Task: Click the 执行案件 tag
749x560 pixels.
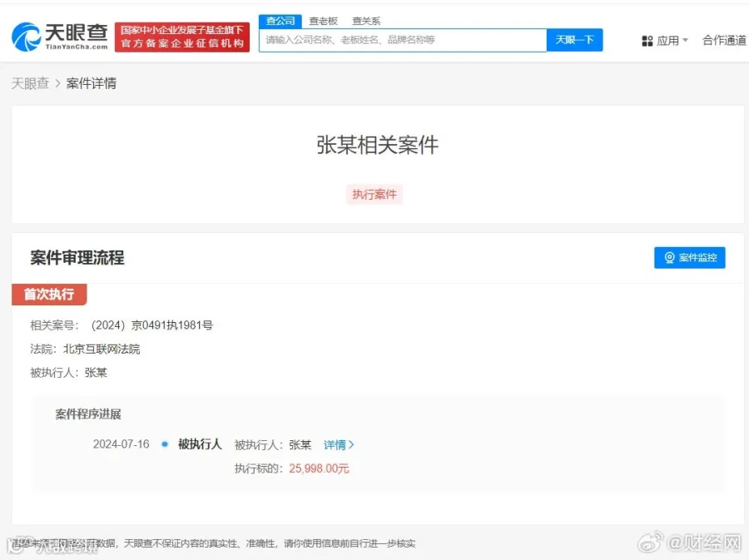Action: click(374, 195)
